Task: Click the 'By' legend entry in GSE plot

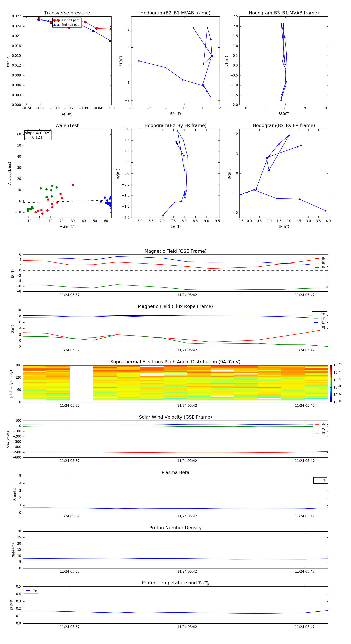Action: (x=320, y=263)
